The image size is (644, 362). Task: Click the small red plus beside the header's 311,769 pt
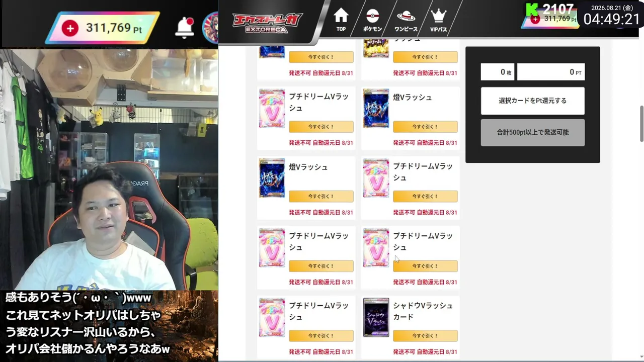tap(535, 19)
